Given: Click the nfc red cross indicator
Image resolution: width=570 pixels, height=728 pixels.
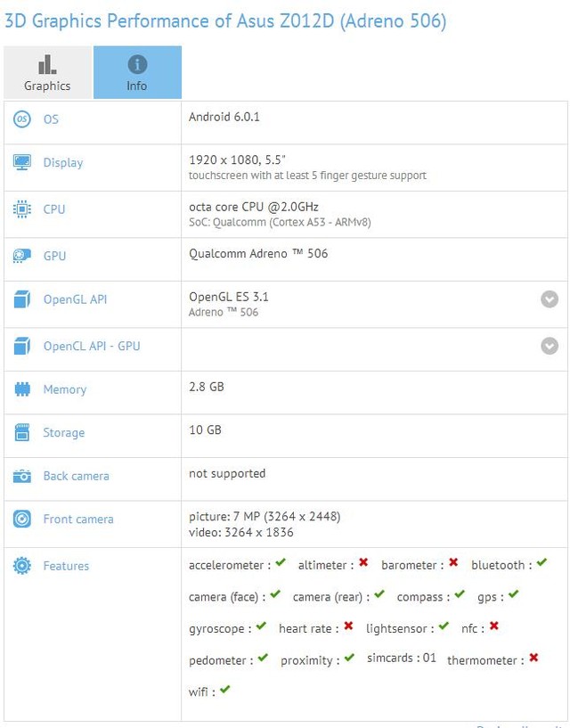Looking at the screenshot, I should [492, 629].
